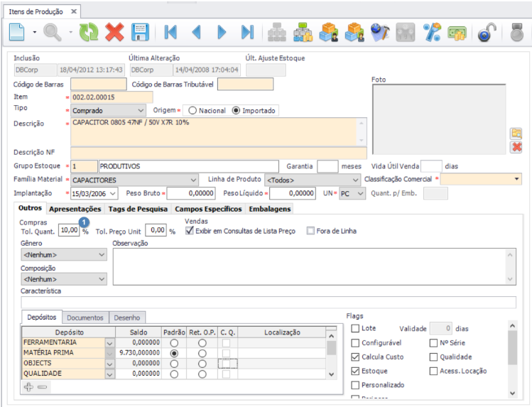Jump to the last record
Viewport: 532px width, 407px height.
(x=247, y=32)
